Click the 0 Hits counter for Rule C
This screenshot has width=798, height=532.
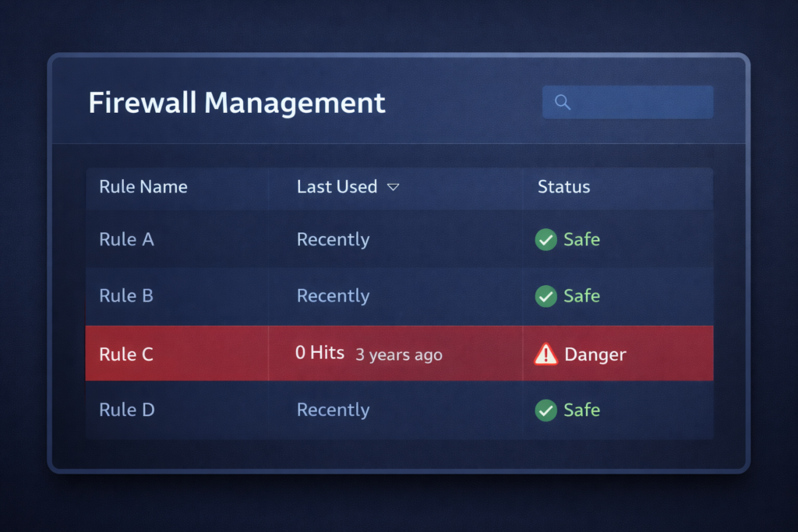click(320, 352)
